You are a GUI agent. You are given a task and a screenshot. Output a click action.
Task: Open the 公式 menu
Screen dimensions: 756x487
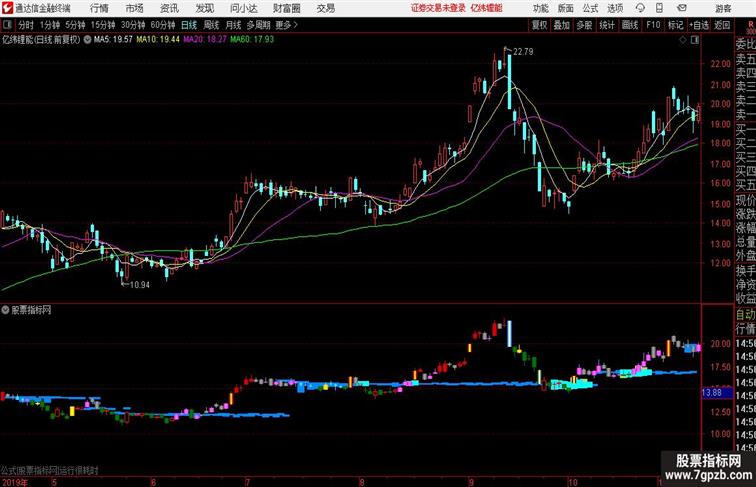pyautogui.click(x=590, y=8)
